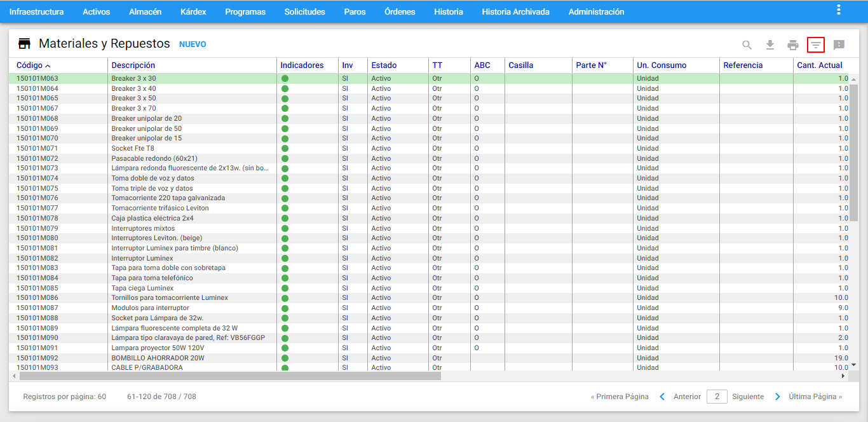This screenshot has height=422, width=868.
Task: Open the Infraestructura menu
Action: coord(36,11)
